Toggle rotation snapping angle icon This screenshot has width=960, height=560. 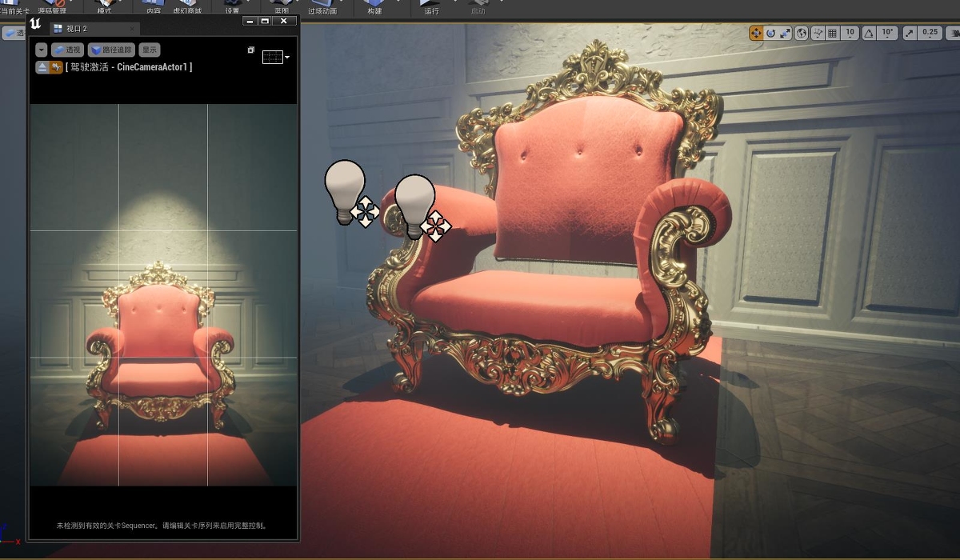(x=868, y=33)
